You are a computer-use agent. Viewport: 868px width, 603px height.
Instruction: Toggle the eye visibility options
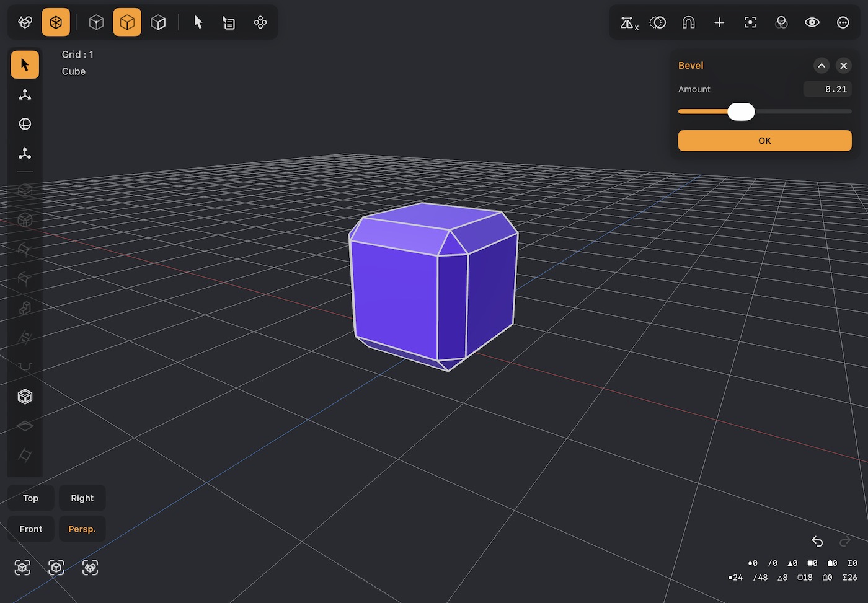pyautogui.click(x=812, y=23)
